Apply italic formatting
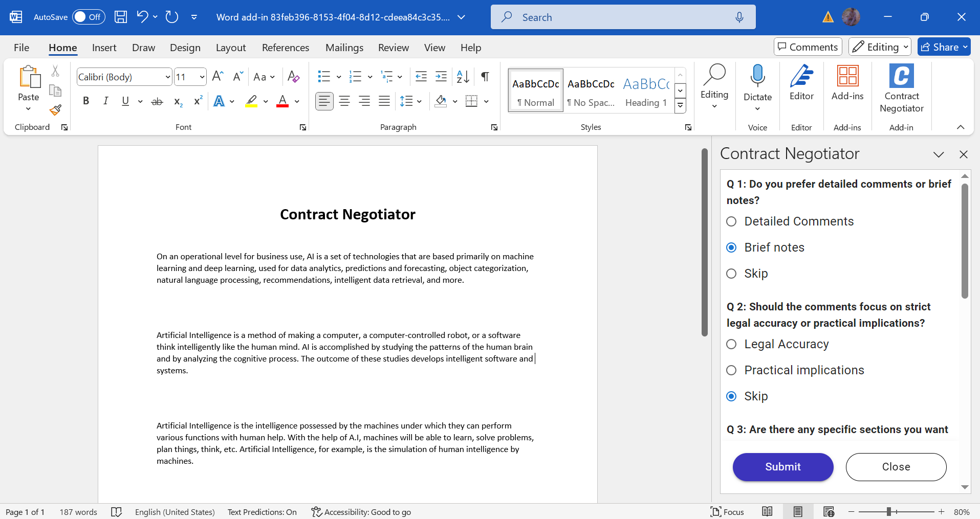 [105, 101]
